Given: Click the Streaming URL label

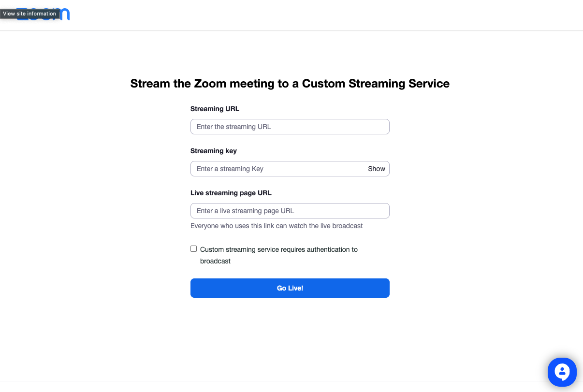Looking at the screenshot, I should coord(215,109).
